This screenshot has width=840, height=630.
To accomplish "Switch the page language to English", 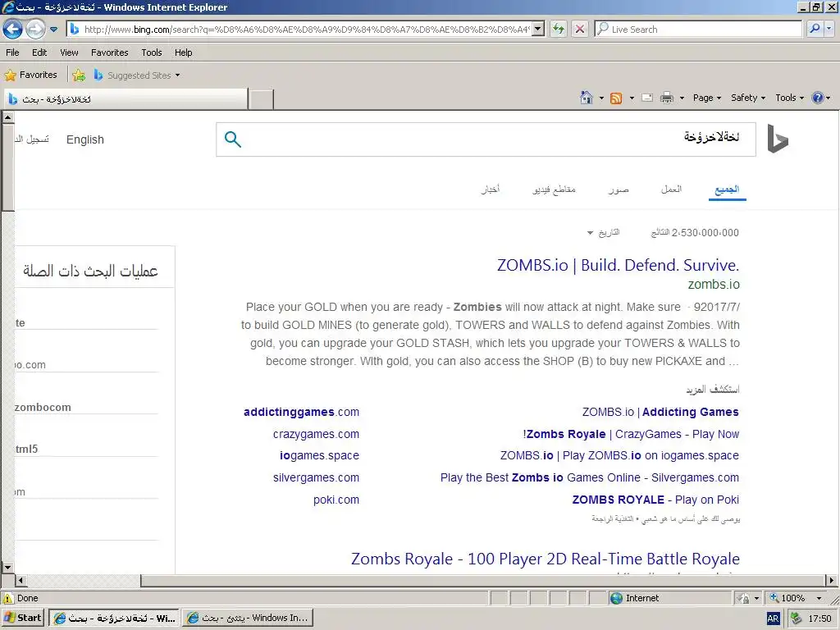I will point(85,139).
